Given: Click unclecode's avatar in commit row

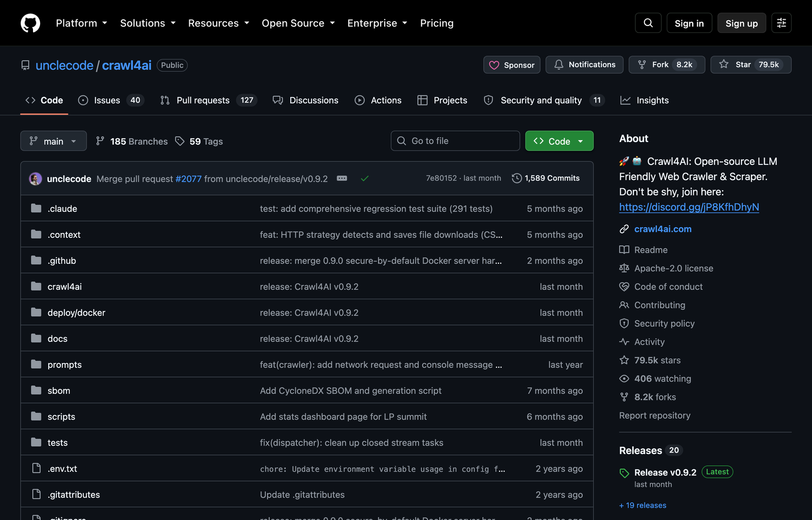Looking at the screenshot, I should tap(36, 179).
